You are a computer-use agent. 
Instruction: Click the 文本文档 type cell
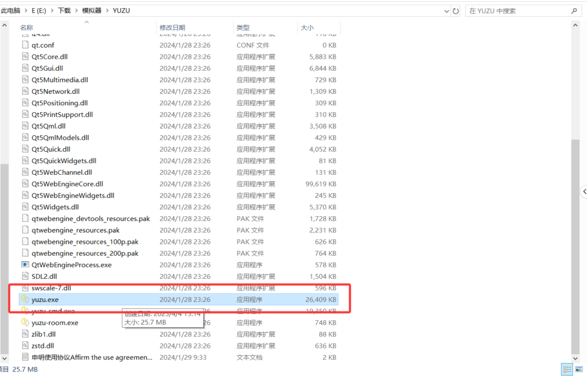pos(250,357)
